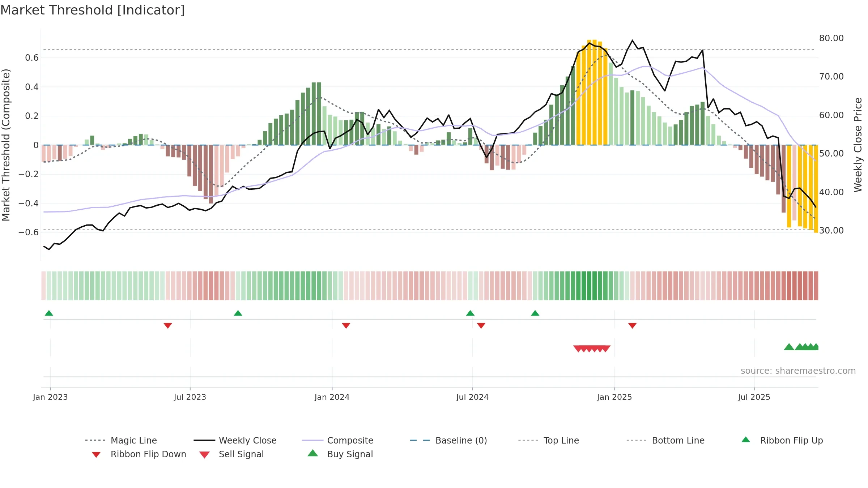Click the green ribbon flip up marker after Jul 2023

pyautogui.click(x=238, y=313)
